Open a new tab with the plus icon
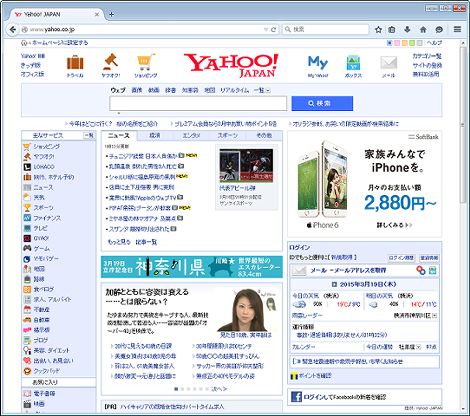This screenshot has height=416, width=470. (112, 14)
